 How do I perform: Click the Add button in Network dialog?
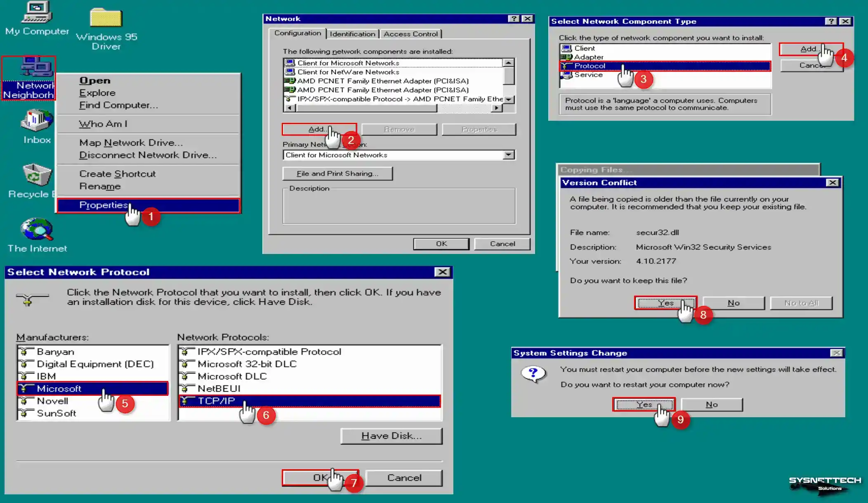(x=318, y=129)
